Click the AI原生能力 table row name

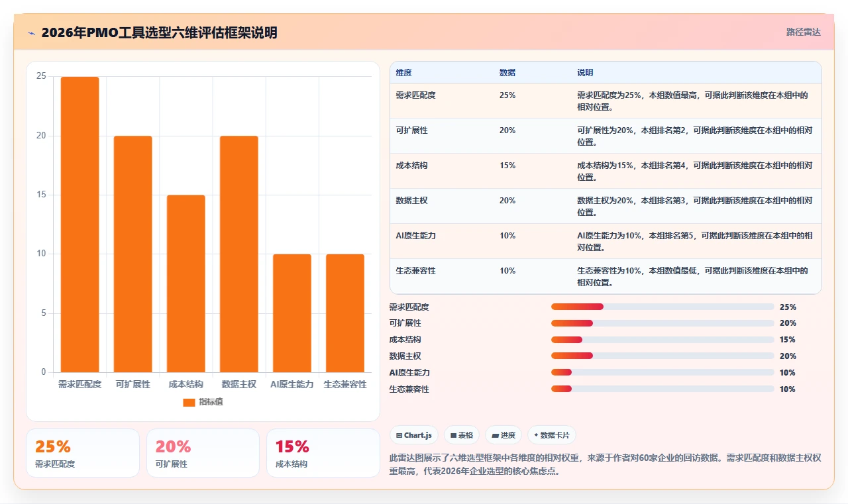[x=415, y=236]
